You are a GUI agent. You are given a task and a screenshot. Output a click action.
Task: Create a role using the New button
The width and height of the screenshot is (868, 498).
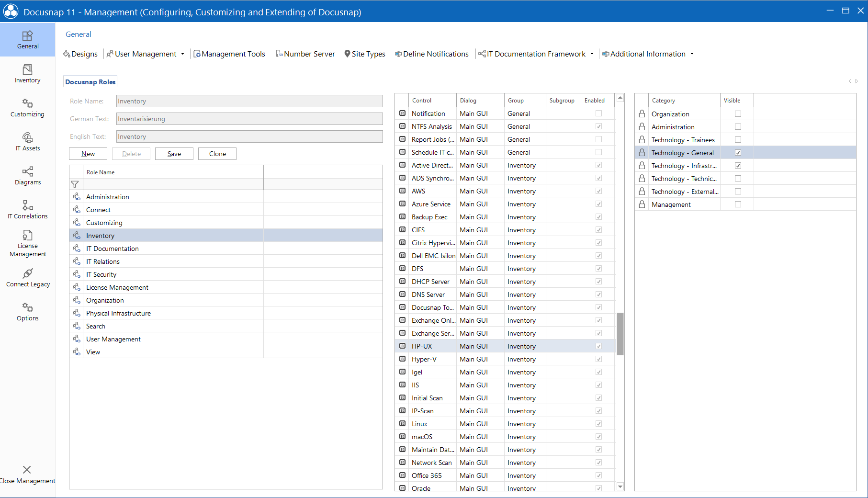point(88,153)
